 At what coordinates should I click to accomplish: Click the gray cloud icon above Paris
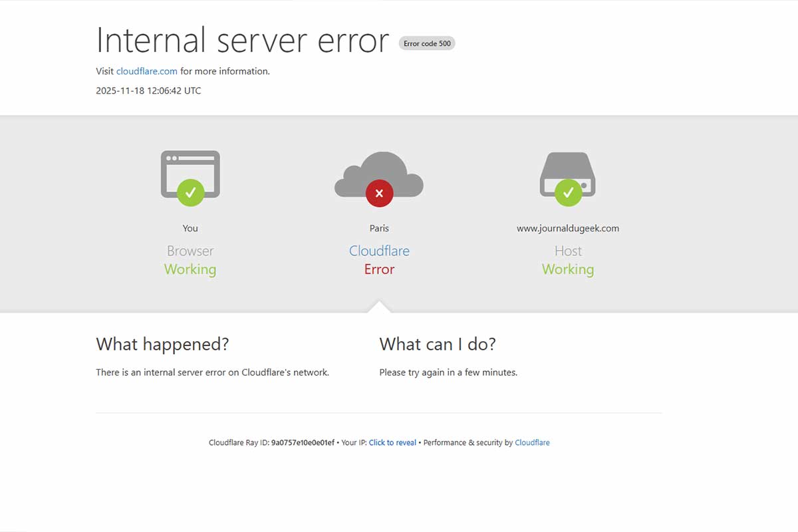coord(379,172)
